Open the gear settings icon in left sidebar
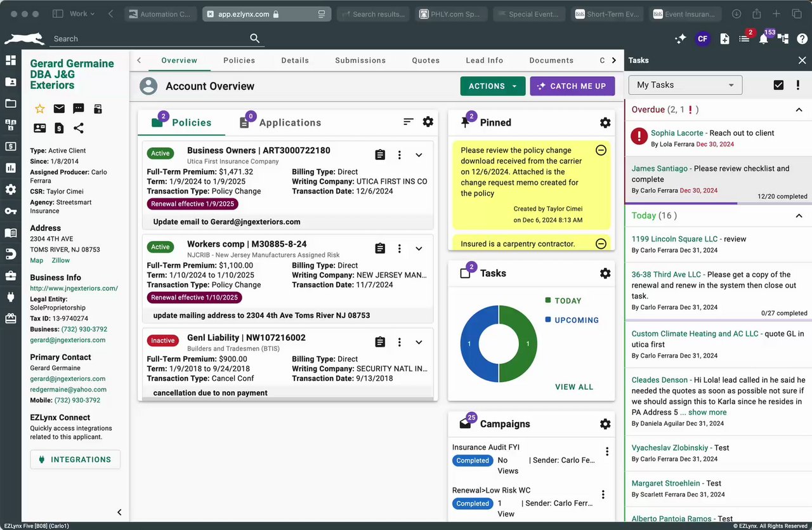812x530 pixels. point(11,189)
